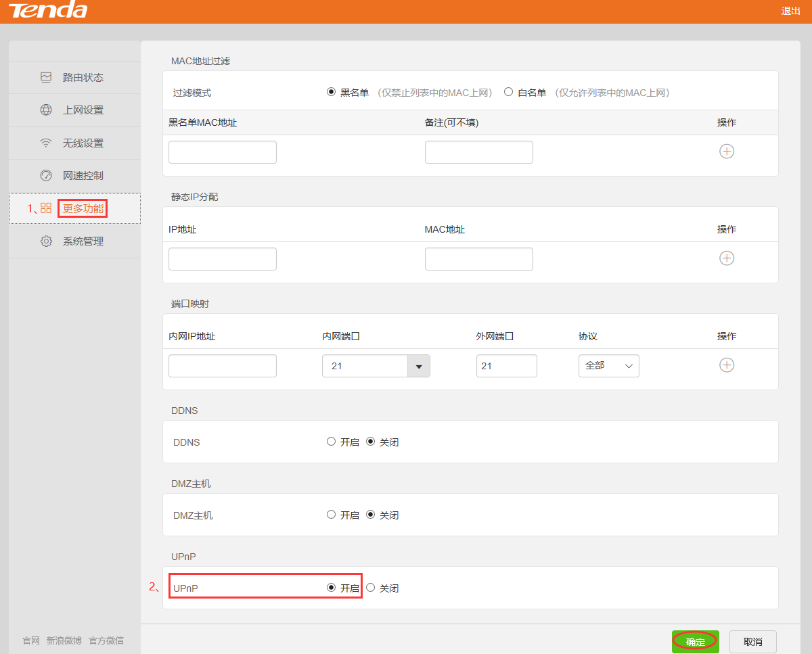Viewport: 812px width, 654px height.
Task: Open the 新浪微博 link in the footer
Action: [64, 640]
